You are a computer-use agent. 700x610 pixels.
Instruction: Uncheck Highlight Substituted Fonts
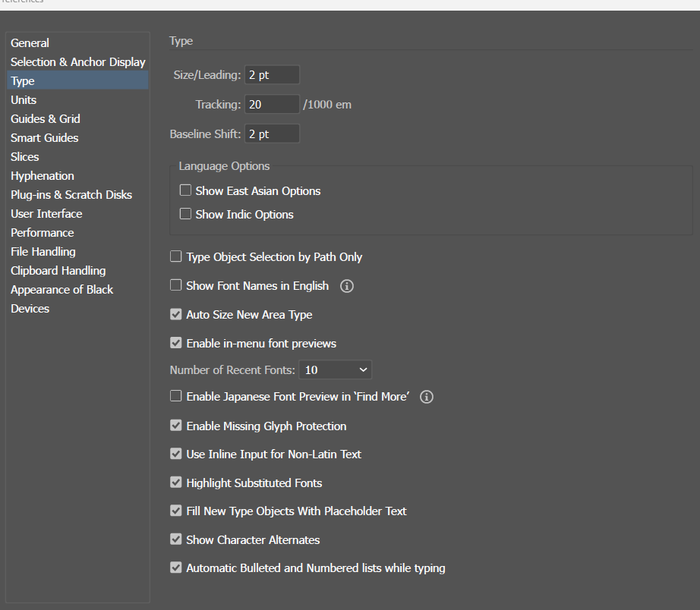(x=176, y=483)
